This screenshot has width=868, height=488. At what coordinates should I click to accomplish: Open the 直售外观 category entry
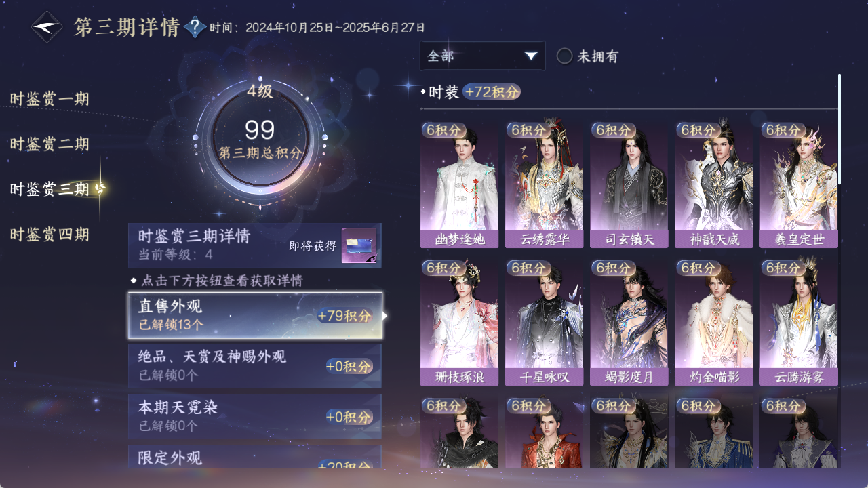click(x=255, y=315)
